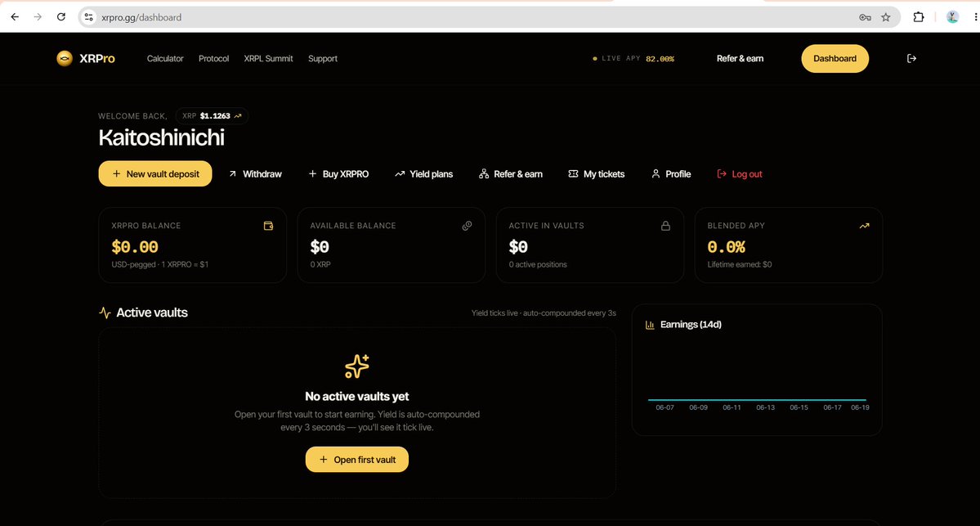Click the trend arrow icon on Blended APY card
The width and height of the screenshot is (980, 526).
[865, 226]
